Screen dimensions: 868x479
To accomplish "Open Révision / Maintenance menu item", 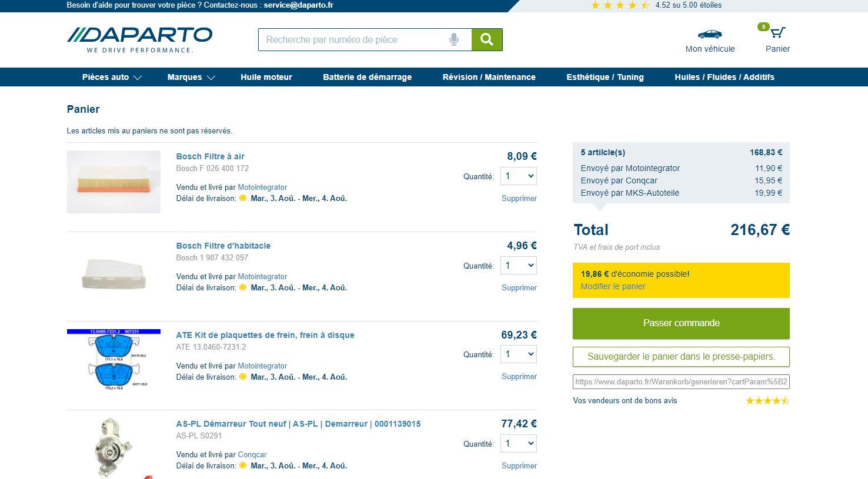I will click(x=489, y=77).
